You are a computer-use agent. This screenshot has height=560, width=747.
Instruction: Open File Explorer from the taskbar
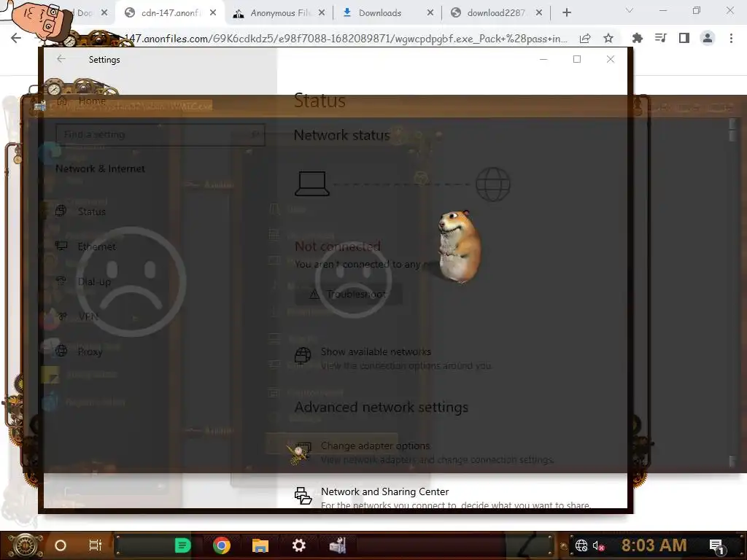(260, 545)
